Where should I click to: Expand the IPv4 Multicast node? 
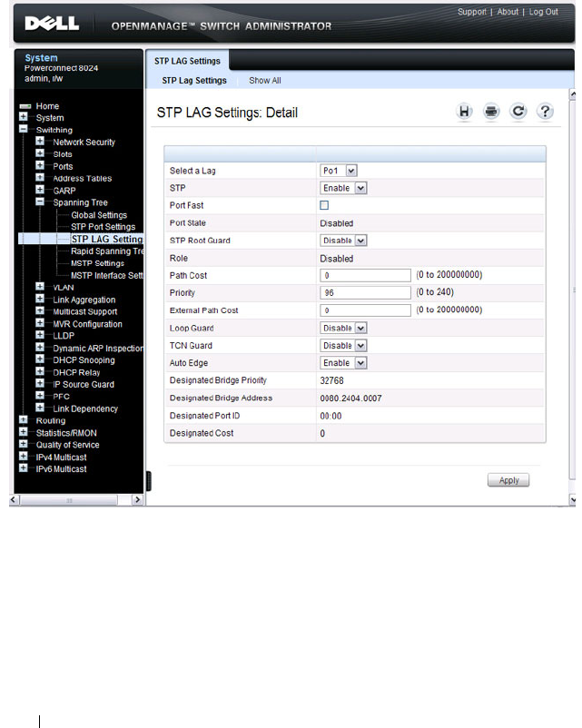point(24,456)
